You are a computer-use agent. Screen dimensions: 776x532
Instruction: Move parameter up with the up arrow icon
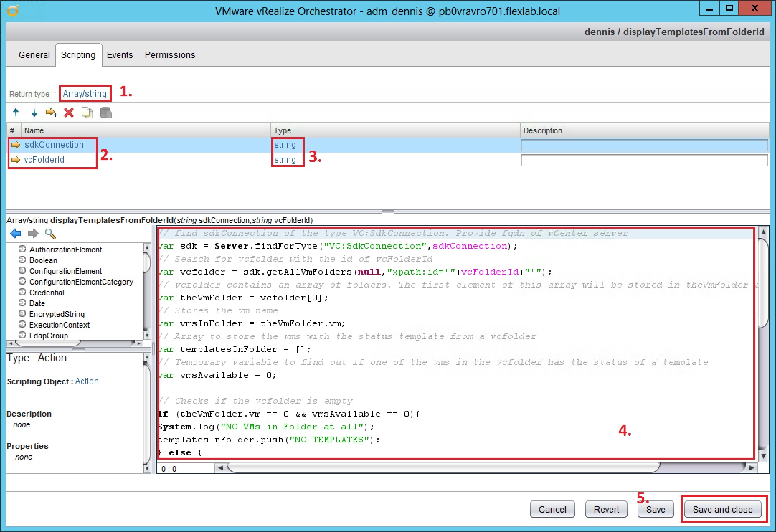pyautogui.click(x=16, y=113)
